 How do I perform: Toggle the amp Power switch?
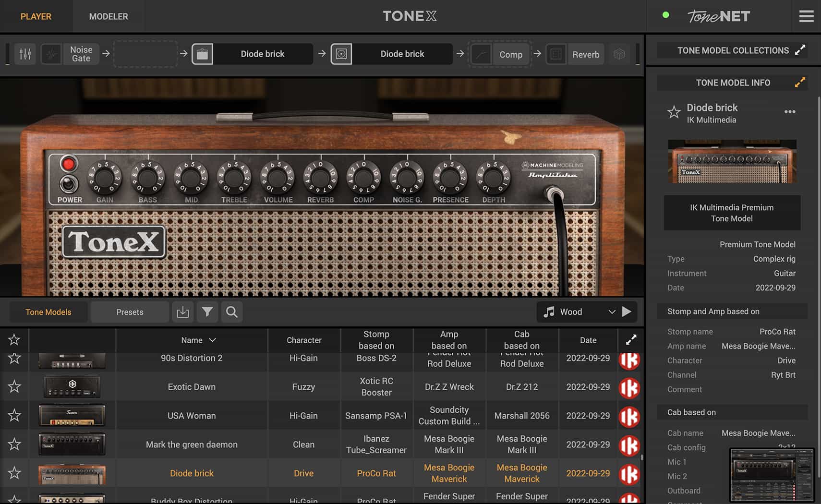pyautogui.click(x=69, y=184)
